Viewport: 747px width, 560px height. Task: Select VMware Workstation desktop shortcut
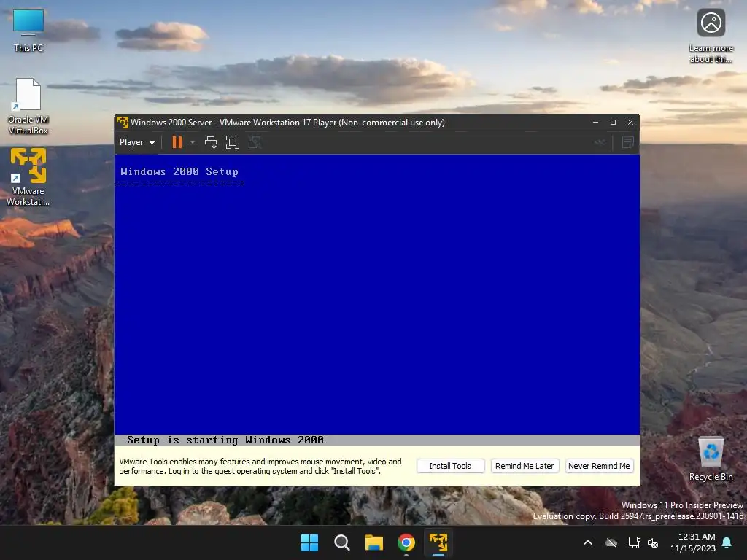click(28, 177)
